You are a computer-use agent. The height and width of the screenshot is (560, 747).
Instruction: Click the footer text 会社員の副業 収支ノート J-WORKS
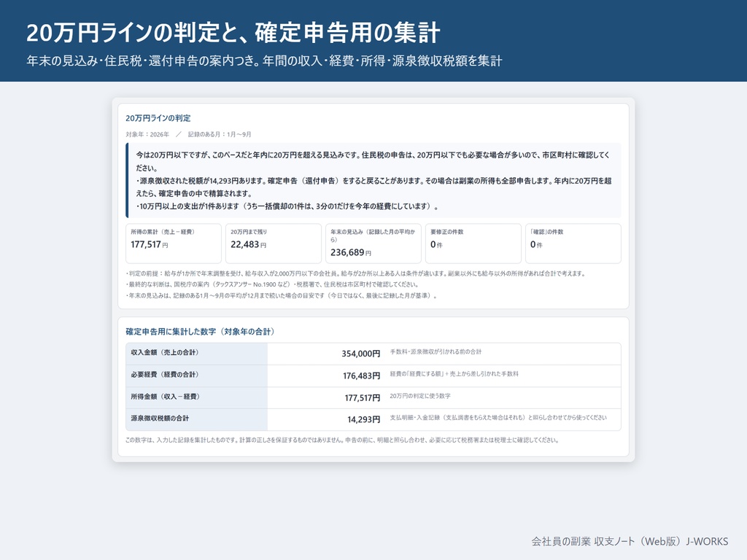point(630,542)
